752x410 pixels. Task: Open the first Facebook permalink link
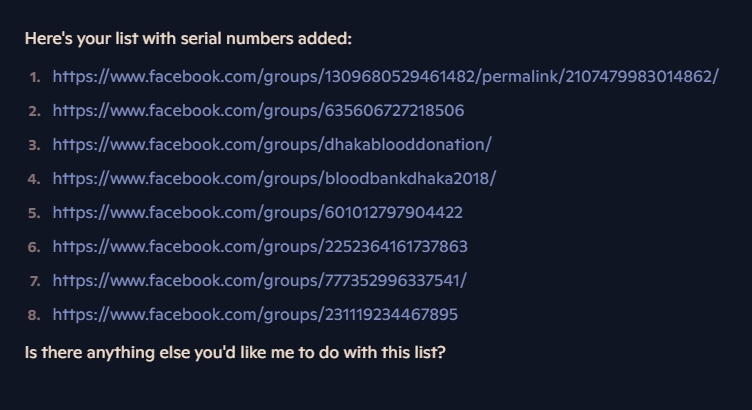pos(386,77)
